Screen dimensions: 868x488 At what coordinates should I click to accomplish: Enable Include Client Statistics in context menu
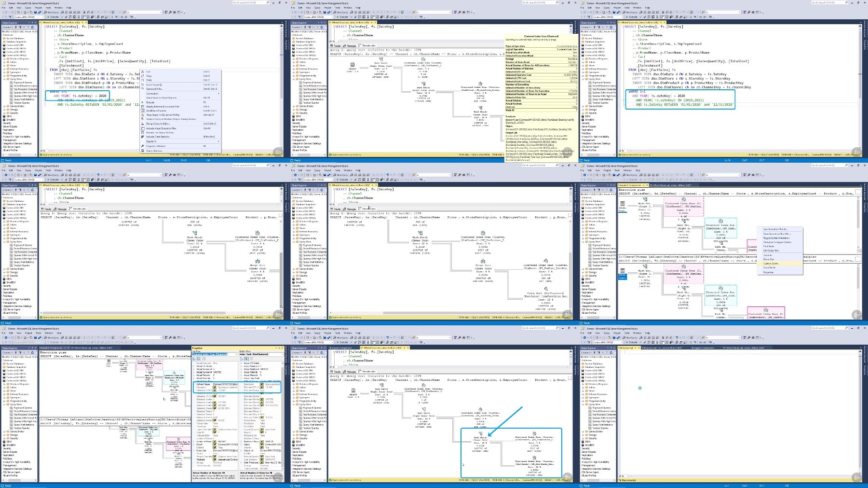[158, 137]
